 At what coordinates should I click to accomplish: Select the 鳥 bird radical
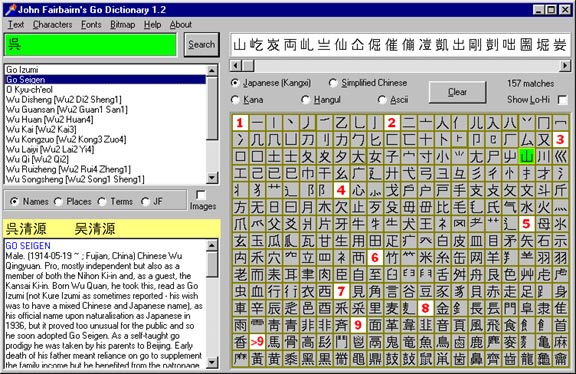[442, 342]
